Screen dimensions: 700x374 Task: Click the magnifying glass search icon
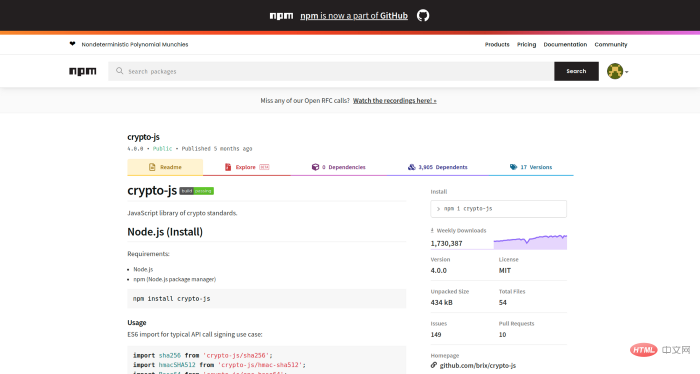tap(120, 71)
